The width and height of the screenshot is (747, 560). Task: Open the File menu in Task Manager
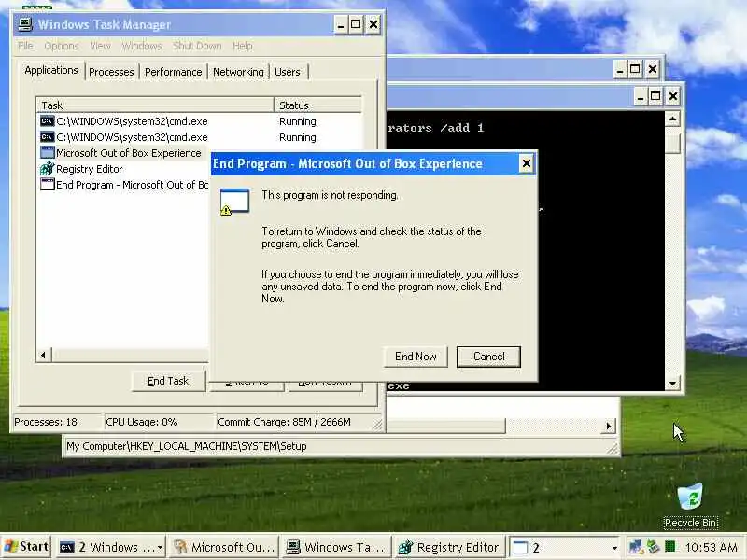pos(26,46)
